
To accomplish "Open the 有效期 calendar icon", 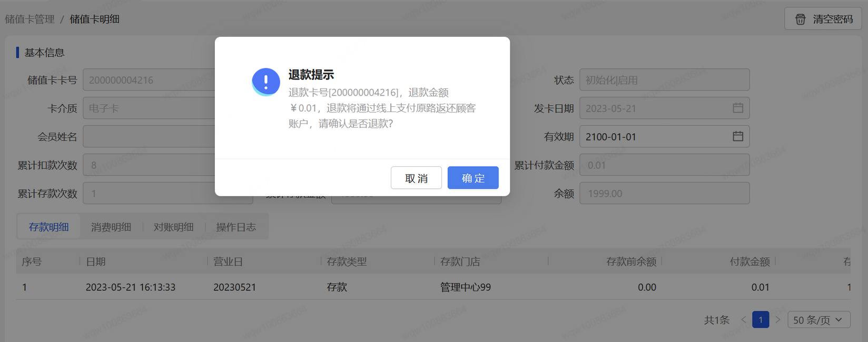I will point(738,136).
